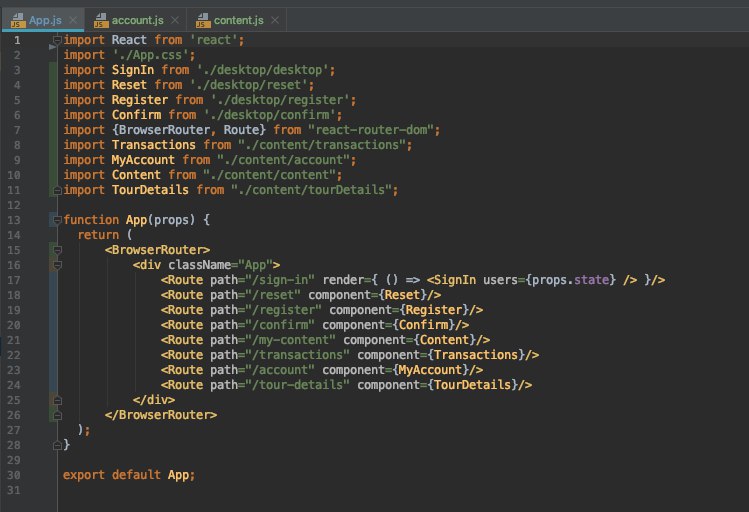The image size is (749, 512).
Task: Fold the BrowserRouter element at line 15
Action: 57,249
